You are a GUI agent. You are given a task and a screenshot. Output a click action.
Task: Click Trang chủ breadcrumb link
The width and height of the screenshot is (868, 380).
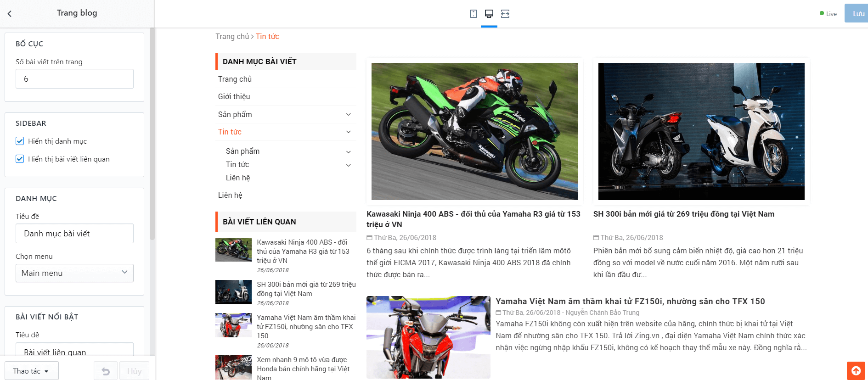pos(232,36)
